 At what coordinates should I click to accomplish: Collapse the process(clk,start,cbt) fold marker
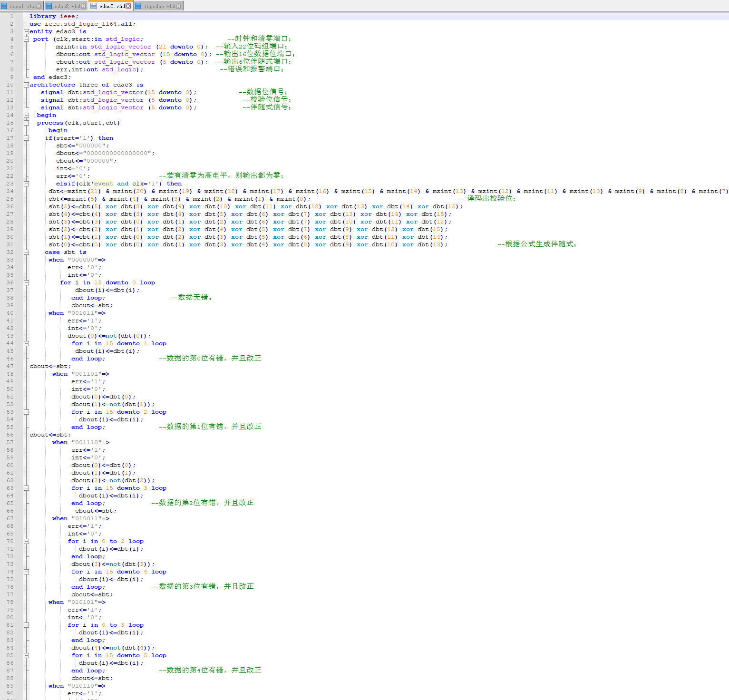pos(26,123)
